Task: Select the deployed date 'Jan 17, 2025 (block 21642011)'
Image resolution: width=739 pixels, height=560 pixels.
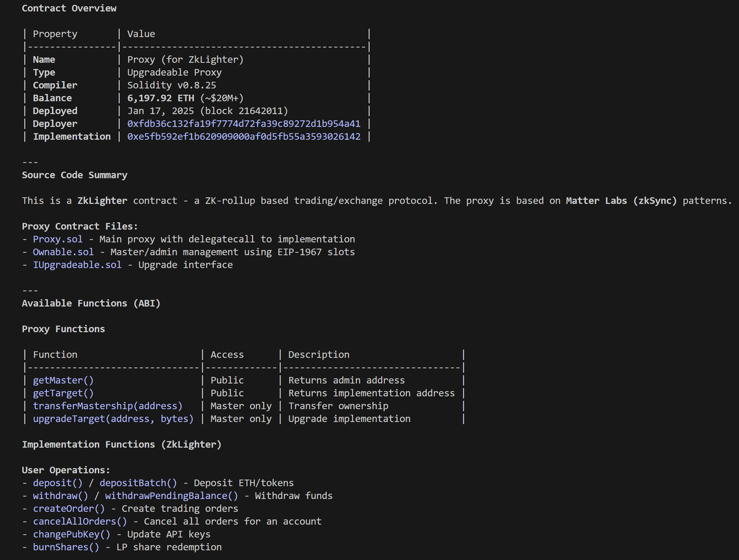Action: (x=208, y=111)
